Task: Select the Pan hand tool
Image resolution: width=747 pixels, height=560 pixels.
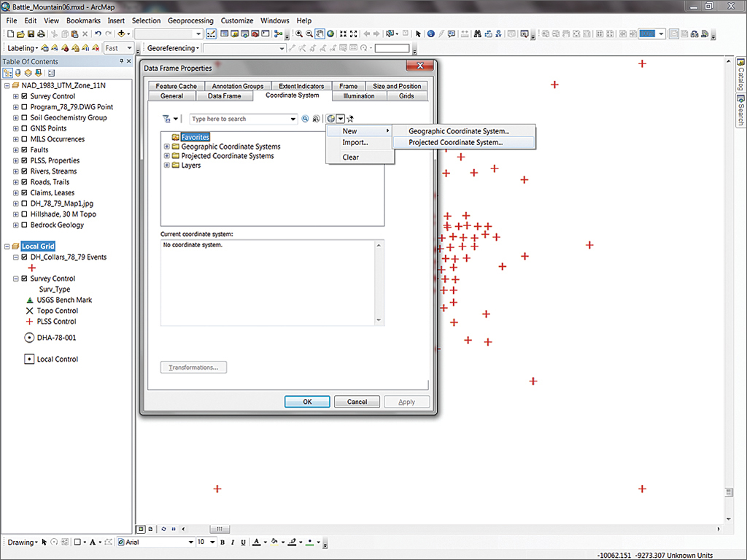Action: point(320,34)
